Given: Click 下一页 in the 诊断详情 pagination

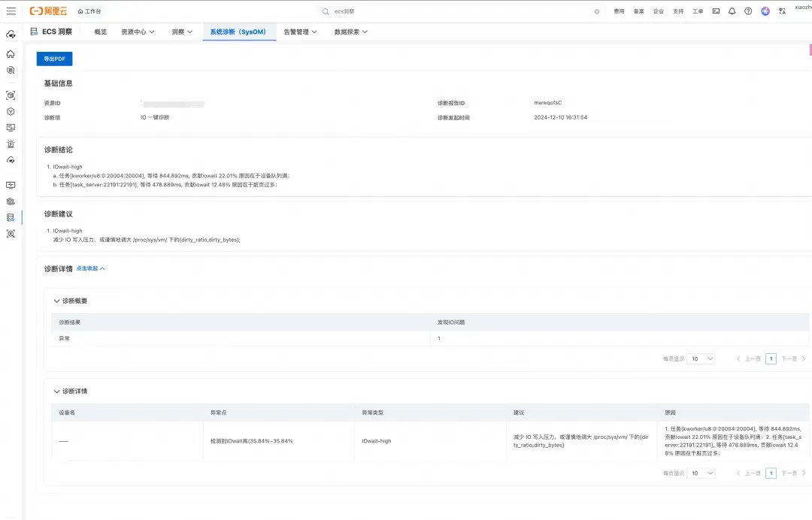Looking at the screenshot, I should tap(793, 473).
